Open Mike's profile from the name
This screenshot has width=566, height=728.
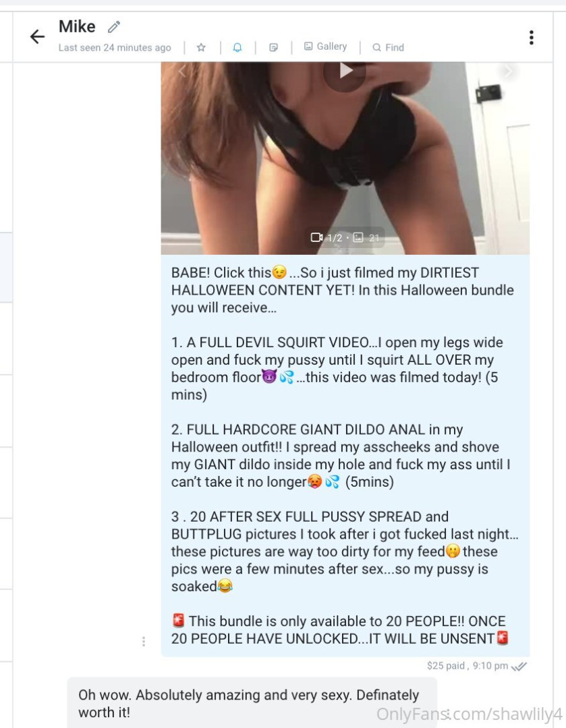pyautogui.click(x=77, y=27)
